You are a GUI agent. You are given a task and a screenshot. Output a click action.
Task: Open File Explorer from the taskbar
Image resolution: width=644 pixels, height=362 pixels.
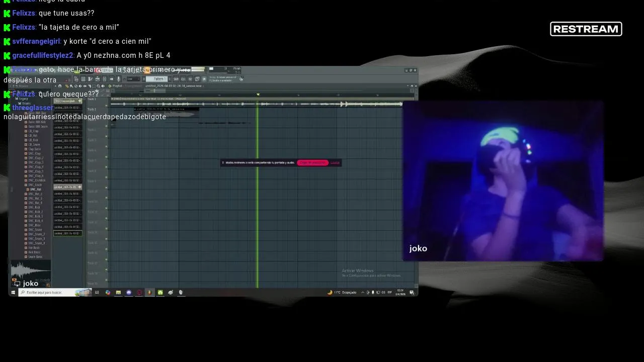[118, 292]
